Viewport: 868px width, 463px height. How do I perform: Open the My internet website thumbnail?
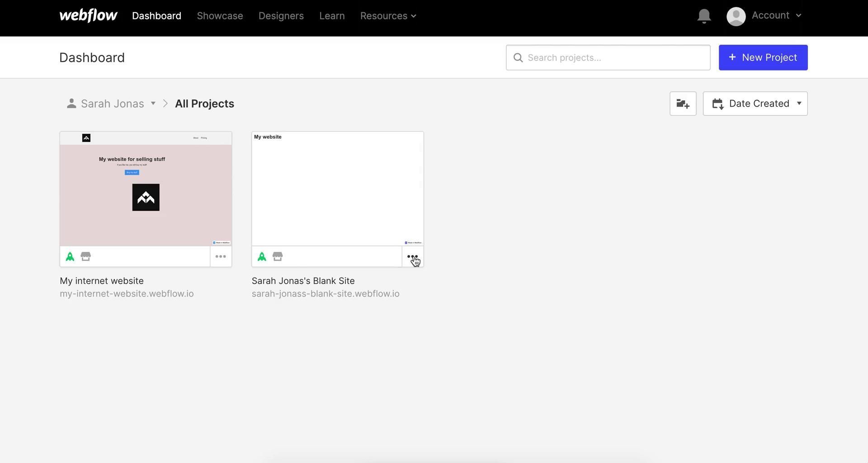(x=146, y=189)
